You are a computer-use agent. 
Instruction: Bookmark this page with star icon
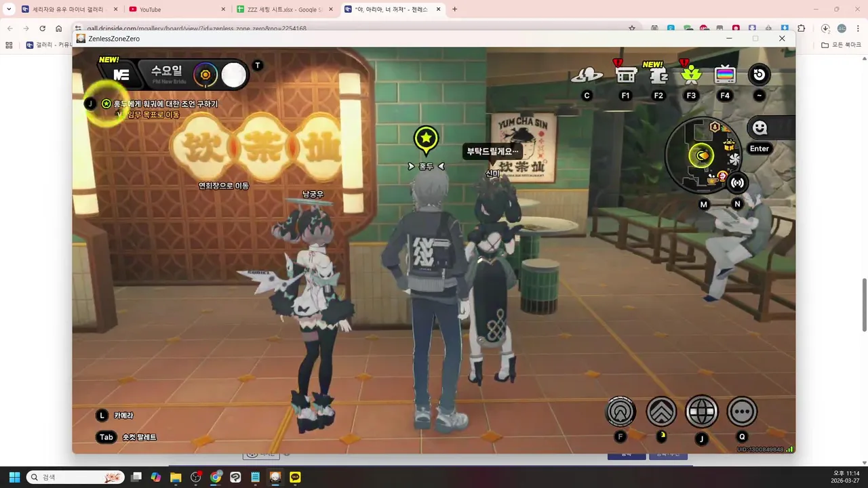pos(632,28)
